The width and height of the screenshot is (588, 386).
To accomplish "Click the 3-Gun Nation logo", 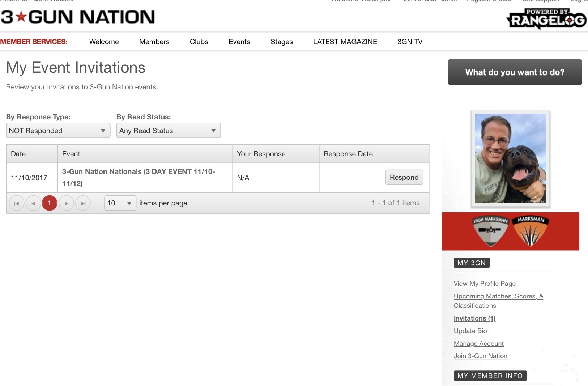I will coord(78,17).
